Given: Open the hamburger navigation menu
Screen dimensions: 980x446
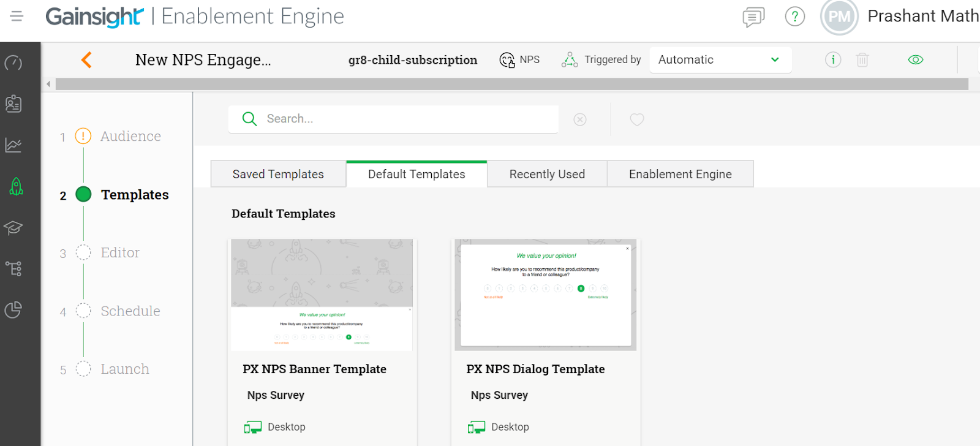Looking at the screenshot, I should tap(17, 16).
